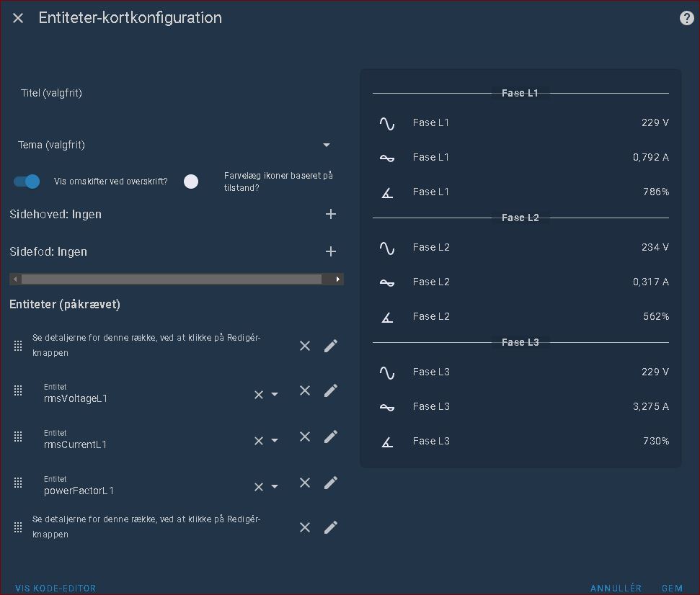Expand the rmsCurrentL1 entity dropdown
Screen dimensions: 700x595
[275, 441]
